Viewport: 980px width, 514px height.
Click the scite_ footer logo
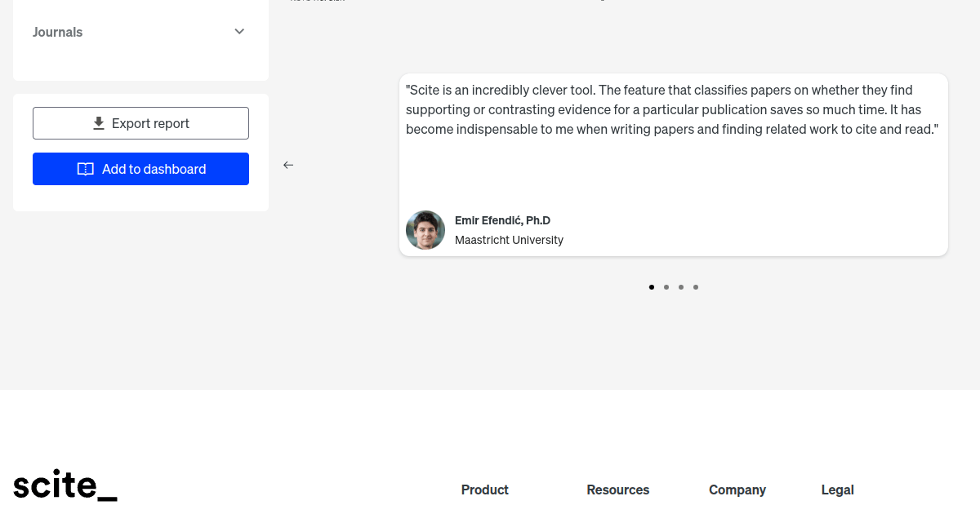click(65, 485)
